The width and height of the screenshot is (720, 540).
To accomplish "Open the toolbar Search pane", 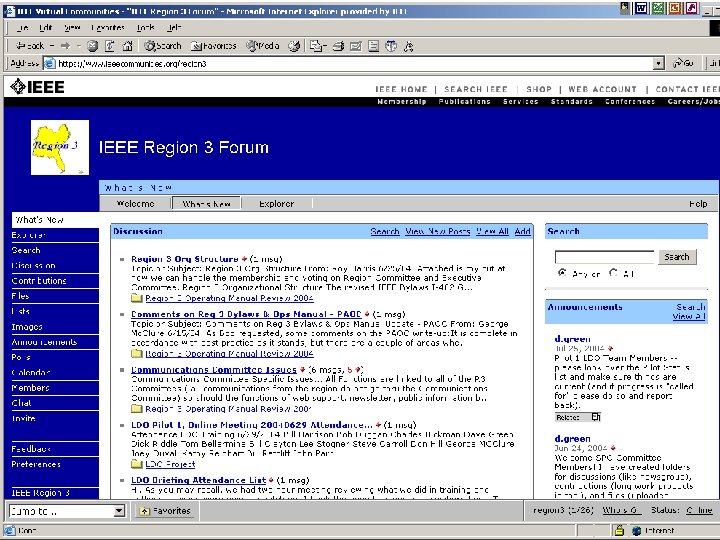I will (163, 46).
